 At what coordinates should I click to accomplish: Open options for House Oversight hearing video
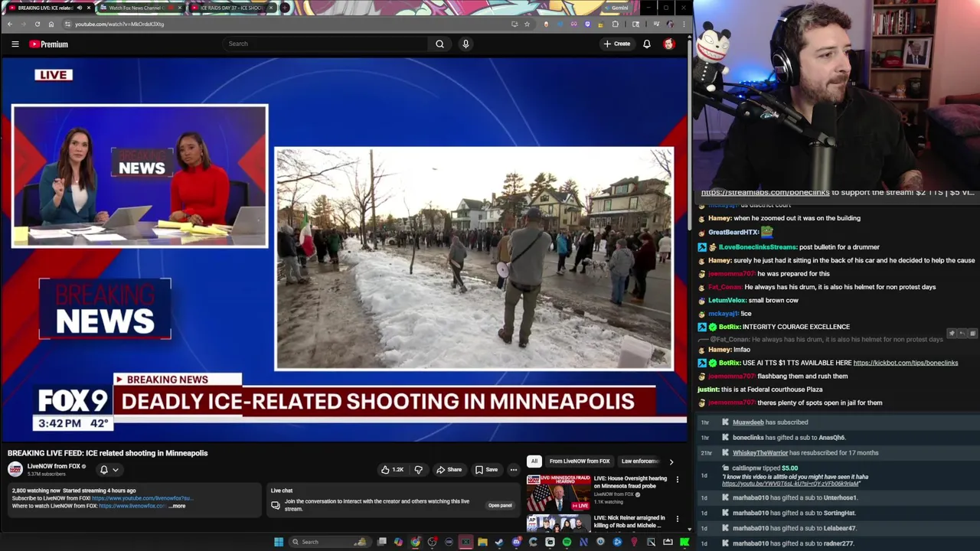(x=677, y=480)
